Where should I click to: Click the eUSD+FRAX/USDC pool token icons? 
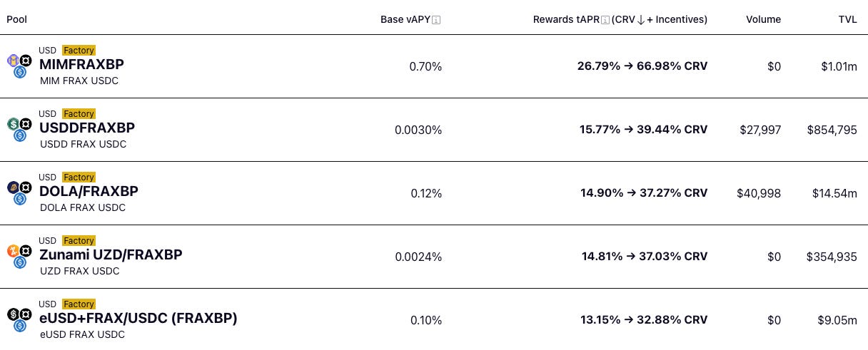tap(19, 320)
